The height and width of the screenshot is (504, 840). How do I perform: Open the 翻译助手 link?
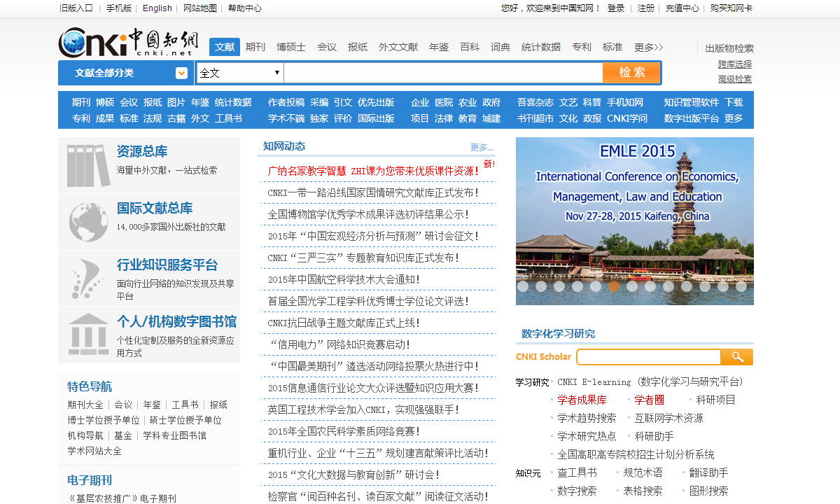708,472
